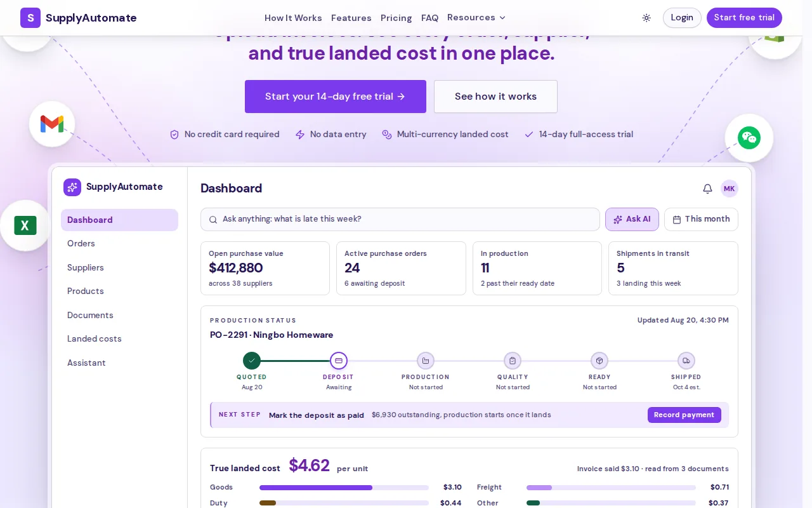Viewport: 812px width, 508px height.
Task: Click Record payment button
Action: [684, 415]
